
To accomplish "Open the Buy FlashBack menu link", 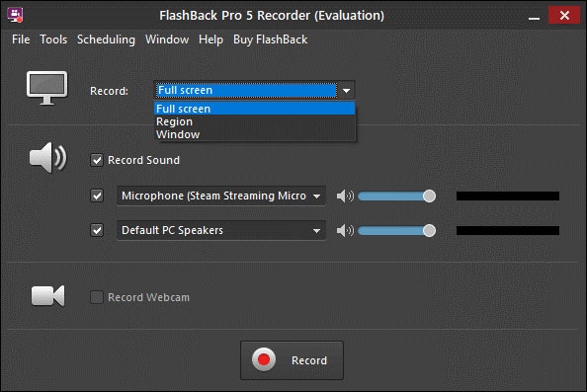I will click(x=271, y=39).
